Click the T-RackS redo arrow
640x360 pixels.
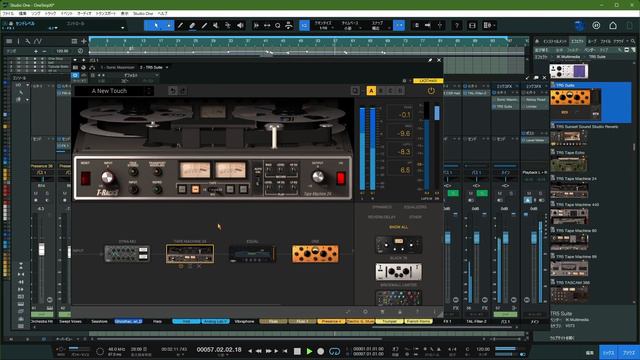[183, 91]
